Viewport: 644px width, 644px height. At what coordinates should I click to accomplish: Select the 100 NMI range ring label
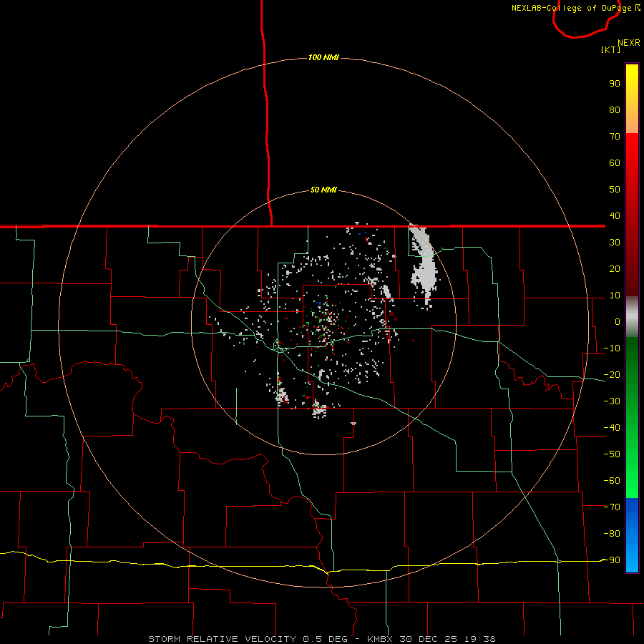(x=323, y=57)
